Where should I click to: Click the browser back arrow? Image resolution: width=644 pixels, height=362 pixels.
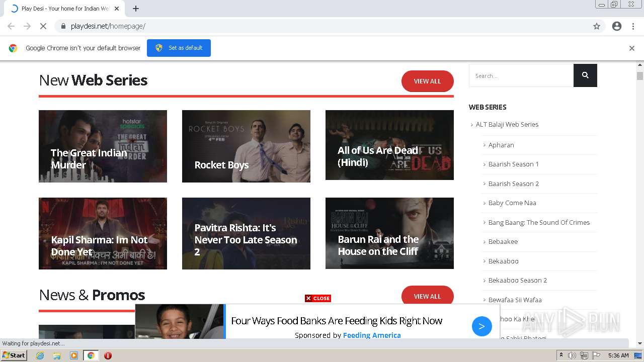pos(11,26)
